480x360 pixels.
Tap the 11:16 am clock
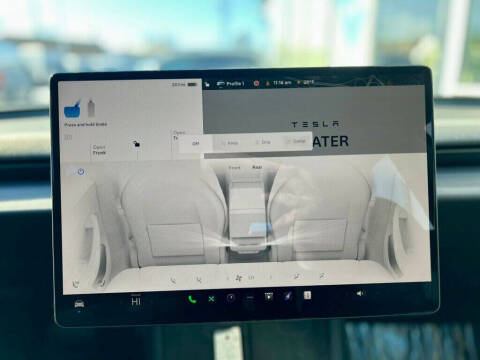282,83
